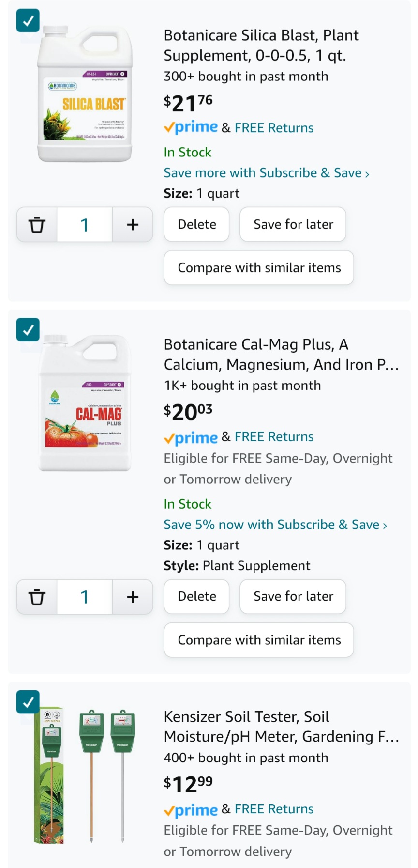The image size is (418, 868).
Task: Open the Botanicare Silica Blast product title
Action: click(x=261, y=46)
